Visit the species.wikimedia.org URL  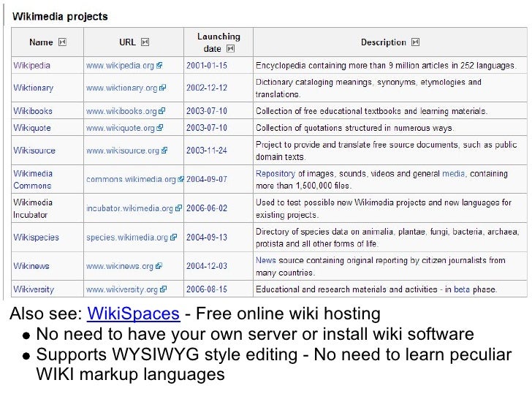[x=127, y=237]
